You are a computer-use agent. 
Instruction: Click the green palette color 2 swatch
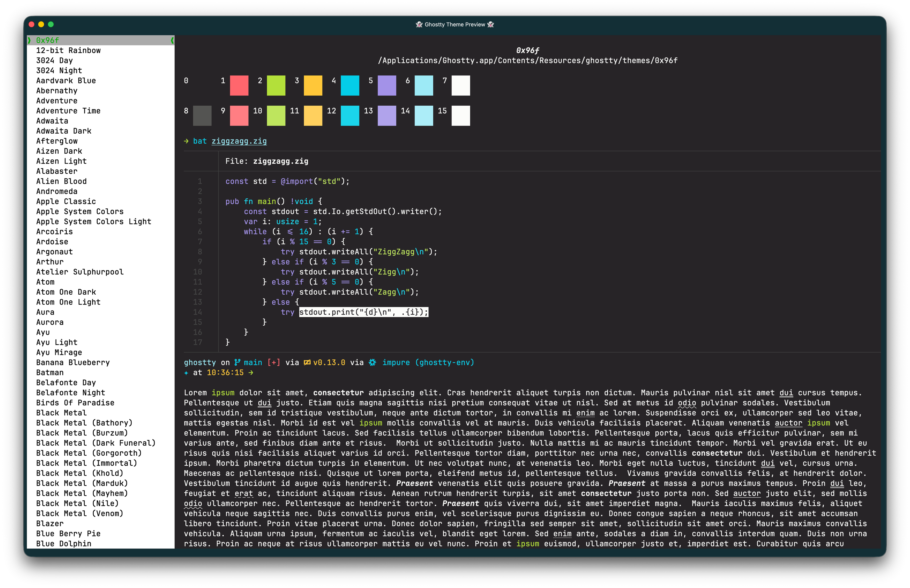coord(276,85)
